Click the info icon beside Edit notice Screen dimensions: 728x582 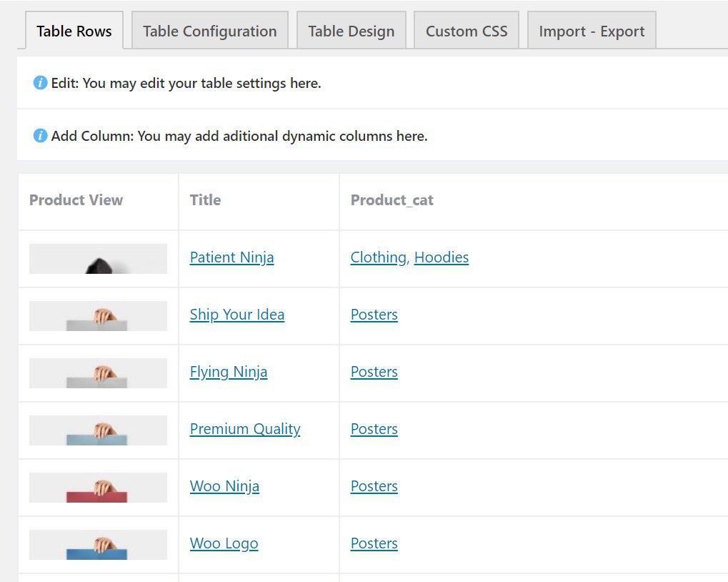(40, 83)
